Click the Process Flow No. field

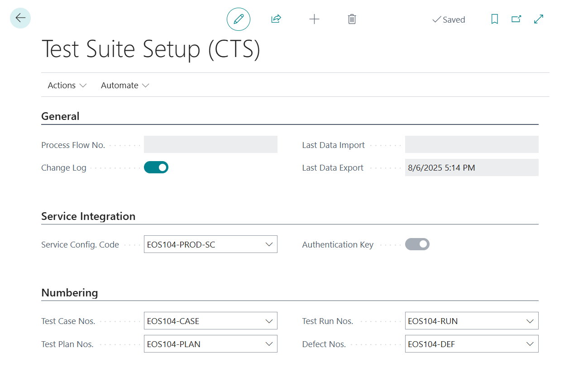pyautogui.click(x=210, y=144)
